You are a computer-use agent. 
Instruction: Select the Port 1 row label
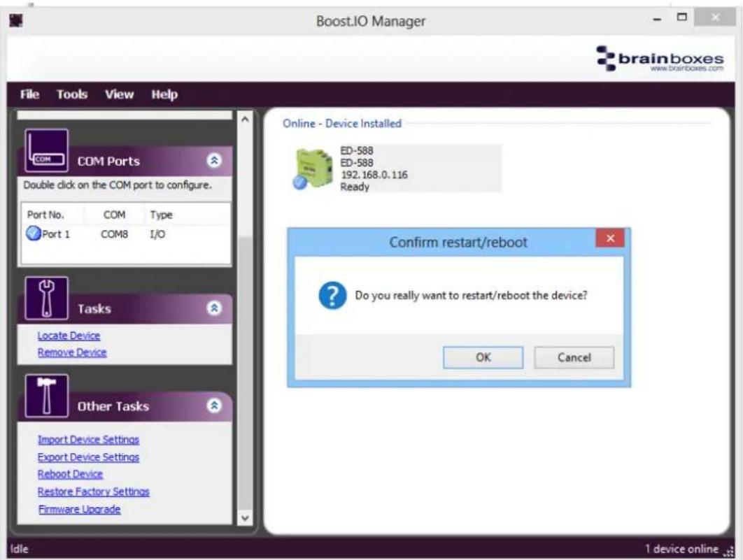(x=56, y=234)
